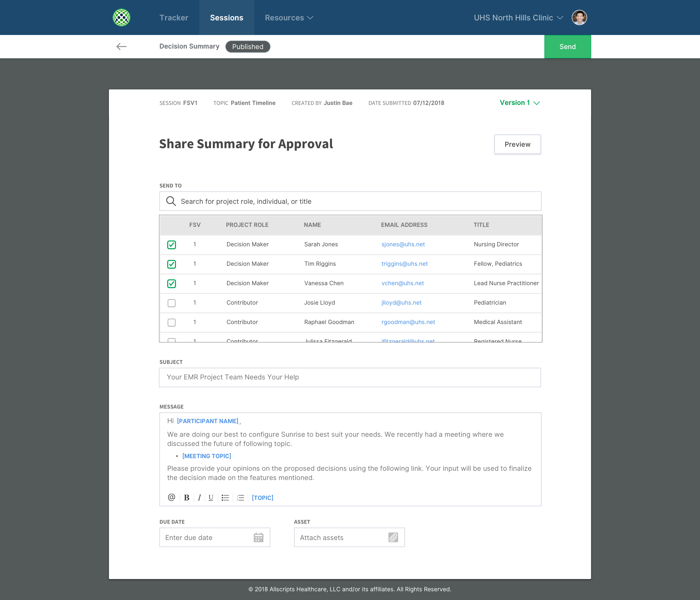Sort by the TITLE column header

coord(481,225)
